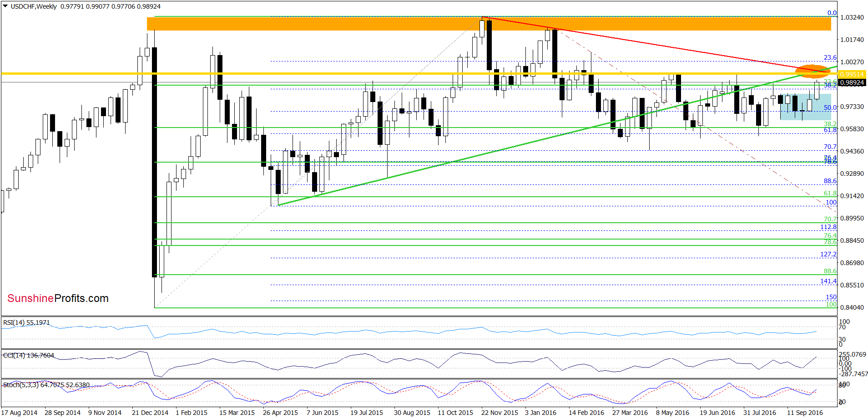Click the RSI(14) 55.1971 indicator label
The image size is (868, 419).
pos(26,322)
